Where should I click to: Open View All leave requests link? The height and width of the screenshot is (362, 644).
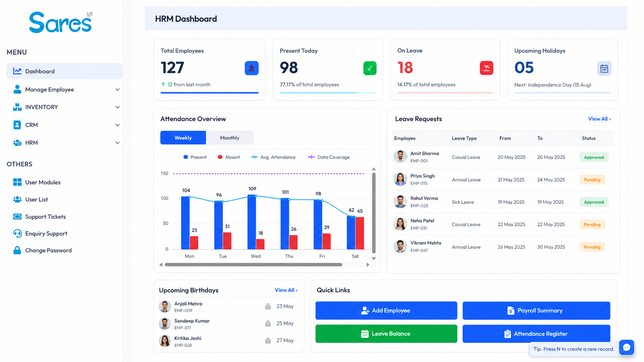(x=599, y=119)
